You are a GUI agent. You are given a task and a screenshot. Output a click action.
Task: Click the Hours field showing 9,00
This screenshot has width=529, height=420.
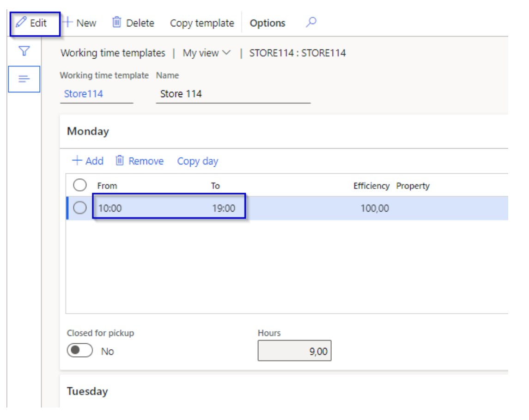(294, 352)
